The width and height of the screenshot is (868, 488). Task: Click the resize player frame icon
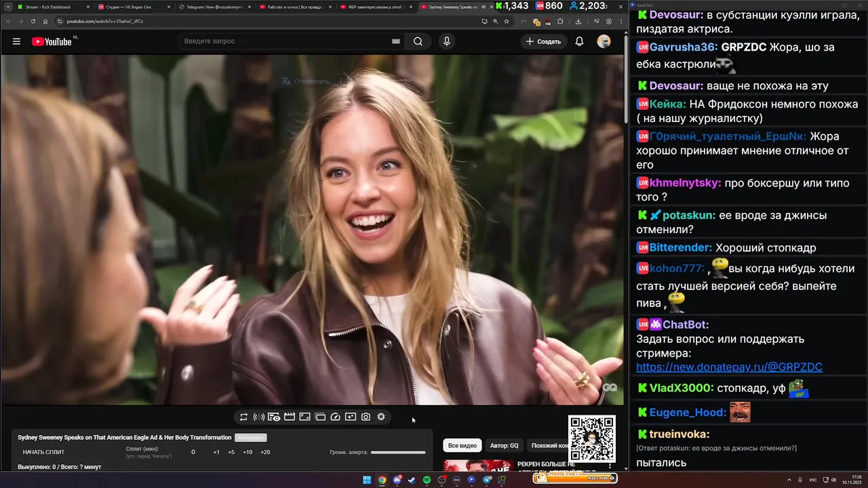pos(304,417)
